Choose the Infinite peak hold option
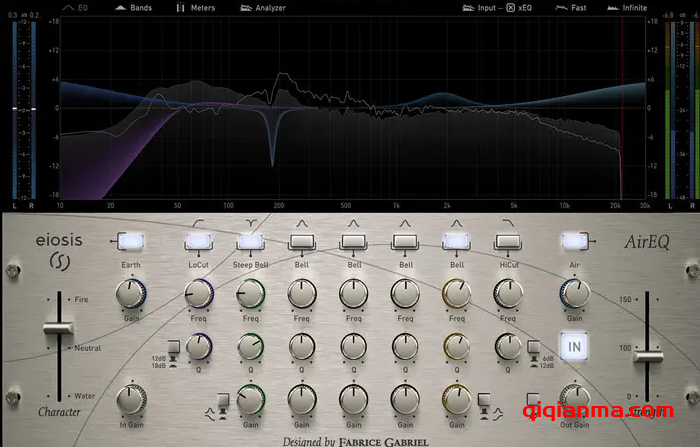Image resolution: width=700 pixels, height=447 pixels. (627, 7)
